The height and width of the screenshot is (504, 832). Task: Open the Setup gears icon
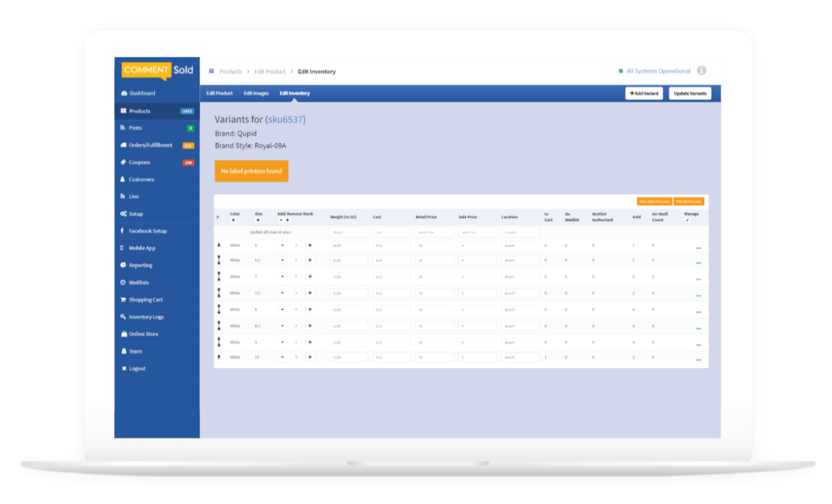pos(123,214)
